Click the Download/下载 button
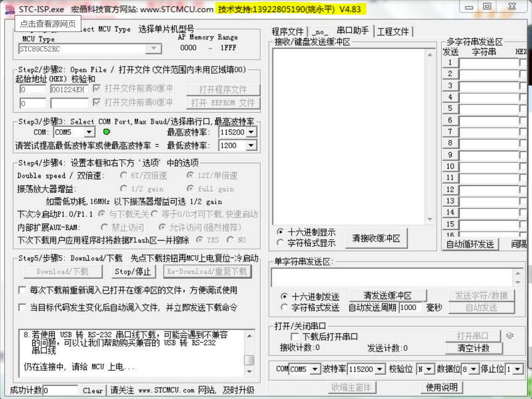The width and height of the screenshot is (532, 399). (x=63, y=272)
